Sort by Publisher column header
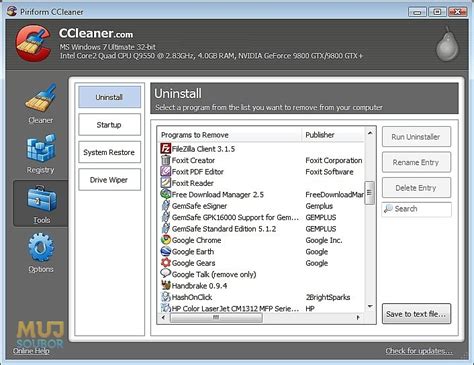 pyautogui.click(x=333, y=135)
